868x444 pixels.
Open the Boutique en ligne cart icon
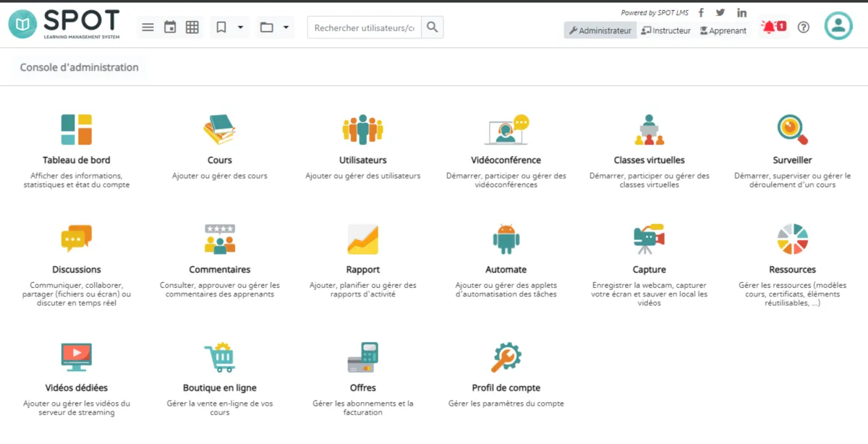coord(219,357)
